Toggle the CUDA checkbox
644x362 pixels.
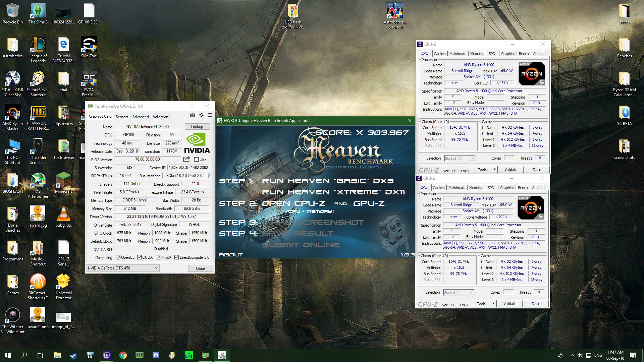(x=139, y=257)
